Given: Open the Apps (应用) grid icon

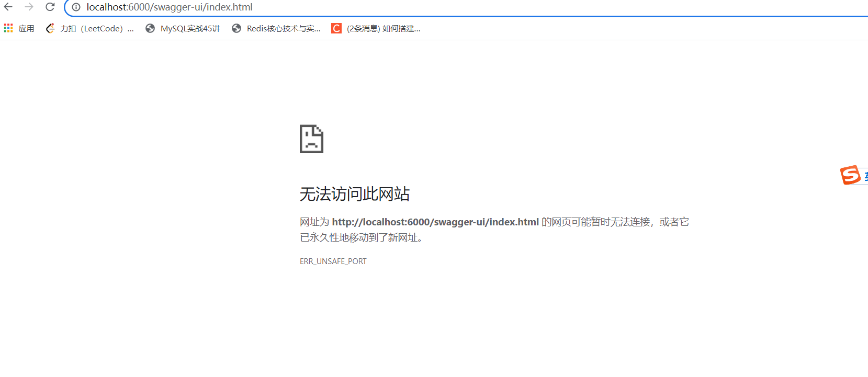Looking at the screenshot, I should pyautogui.click(x=8, y=28).
